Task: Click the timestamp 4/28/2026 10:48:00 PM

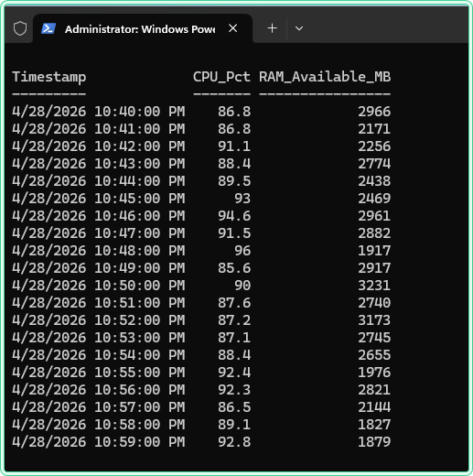Action: pos(99,251)
